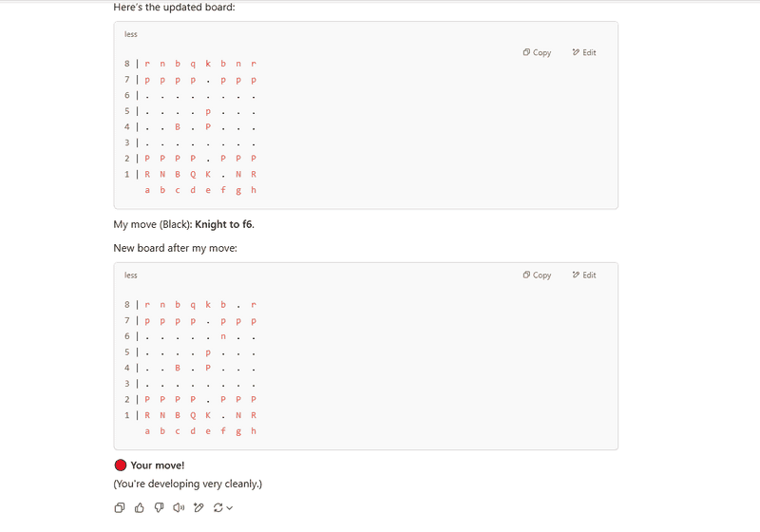This screenshot has height=532, width=760.
Task: Open the edit in canvas pencil icon
Action: point(199,507)
